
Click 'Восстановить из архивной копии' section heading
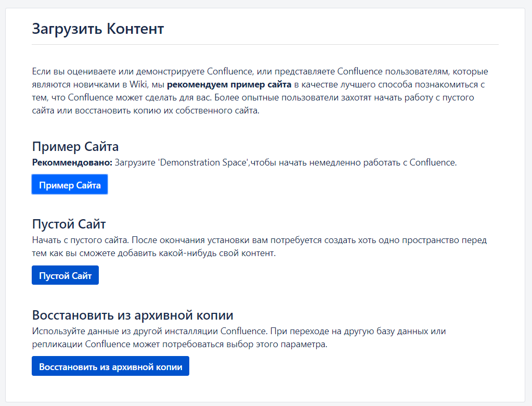[132, 315]
